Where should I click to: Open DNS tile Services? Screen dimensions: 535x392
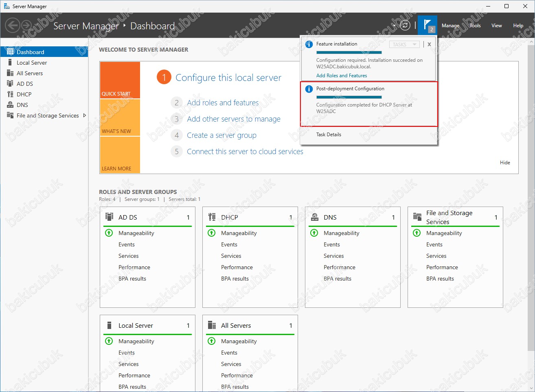click(334, 256)
